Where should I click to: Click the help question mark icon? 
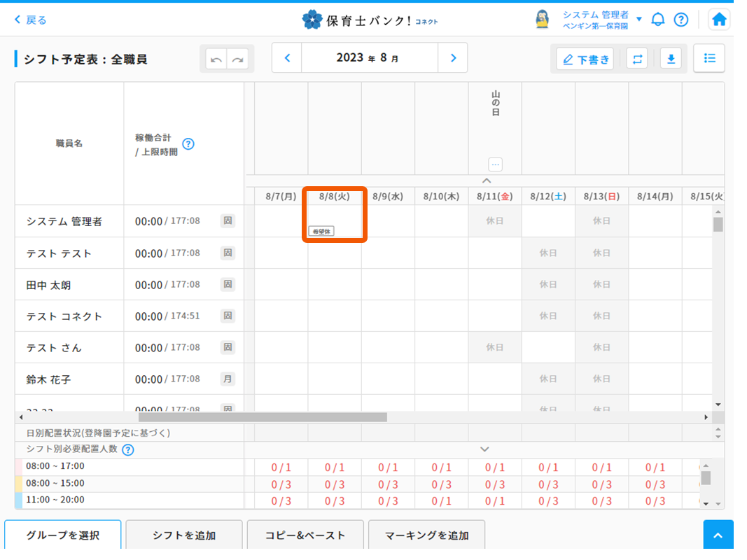click(681, 19)
